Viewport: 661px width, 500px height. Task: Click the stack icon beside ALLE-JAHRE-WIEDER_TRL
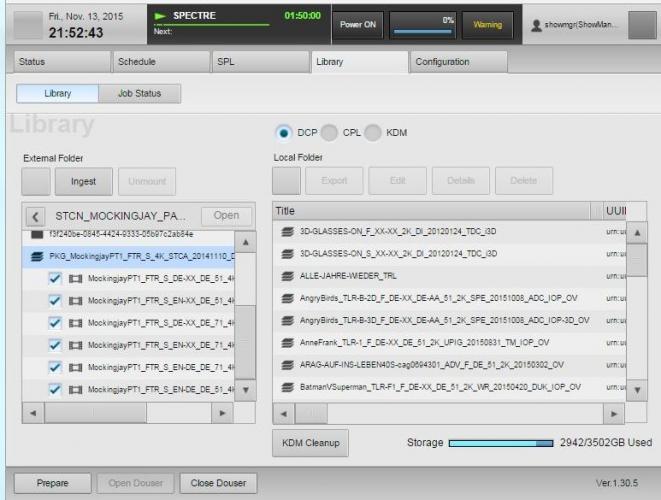tap(287, 275)
